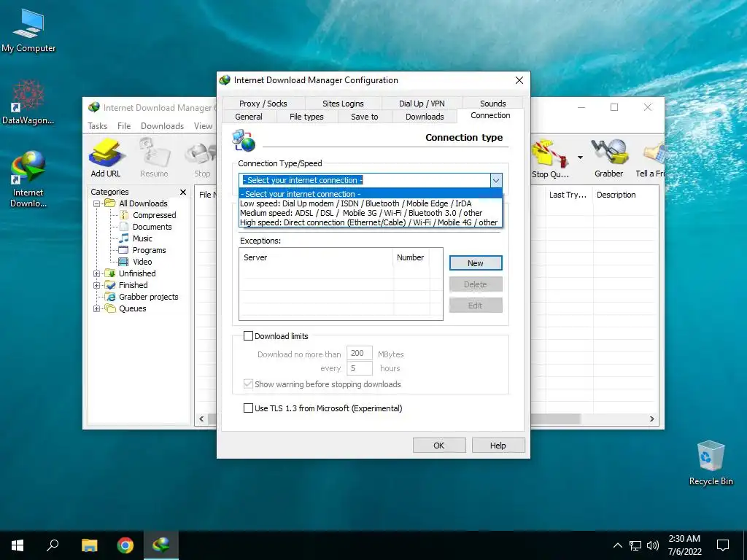Click the Last Try column header
Viewport: 747px width, 560px height.
(x=568, y=195)
